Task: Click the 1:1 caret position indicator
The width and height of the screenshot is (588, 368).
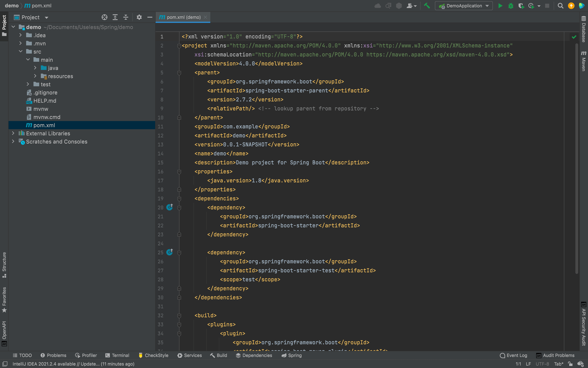Action: click(x=518, y=364)
